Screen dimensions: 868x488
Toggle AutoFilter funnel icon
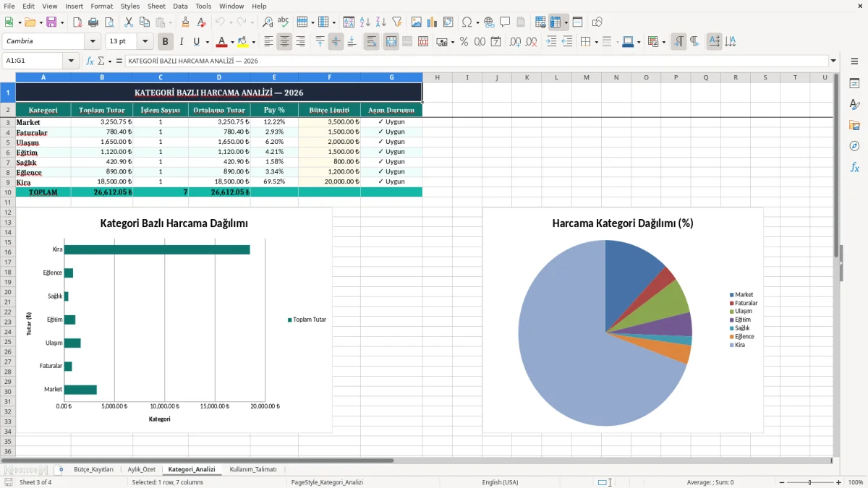[396, 22]
